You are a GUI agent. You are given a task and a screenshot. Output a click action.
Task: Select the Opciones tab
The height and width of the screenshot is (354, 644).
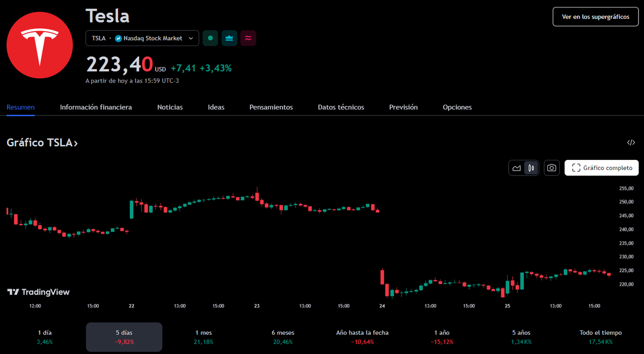tap(457, 107)
